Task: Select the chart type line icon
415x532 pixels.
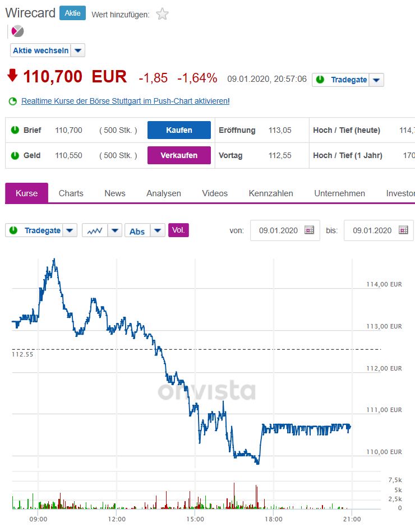Action: 95,230
